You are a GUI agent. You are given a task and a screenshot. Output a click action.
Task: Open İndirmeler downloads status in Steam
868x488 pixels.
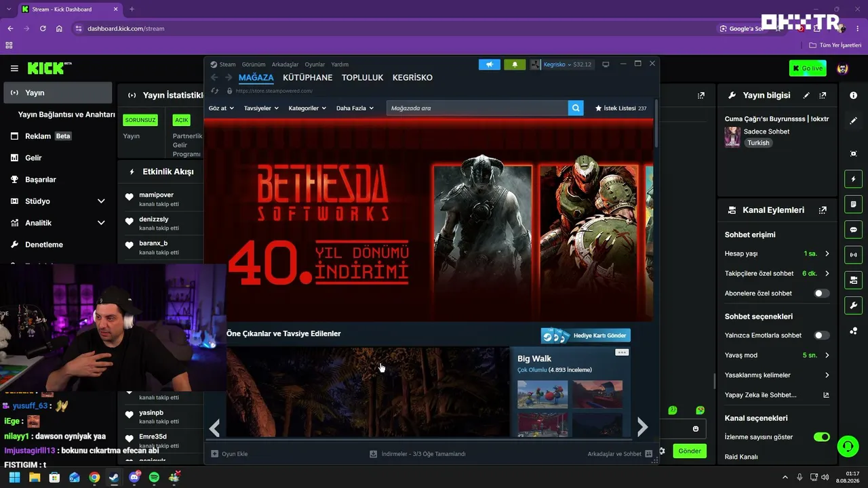click(418, 454)
